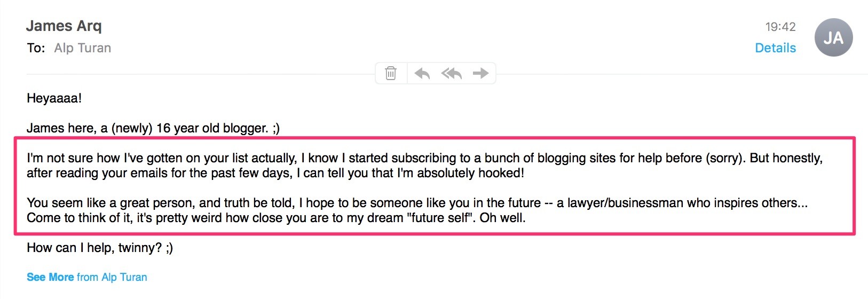This screenshot has width=868, height=299.
Task: Reply to James Arq's message
Action: tap(422, 73)
